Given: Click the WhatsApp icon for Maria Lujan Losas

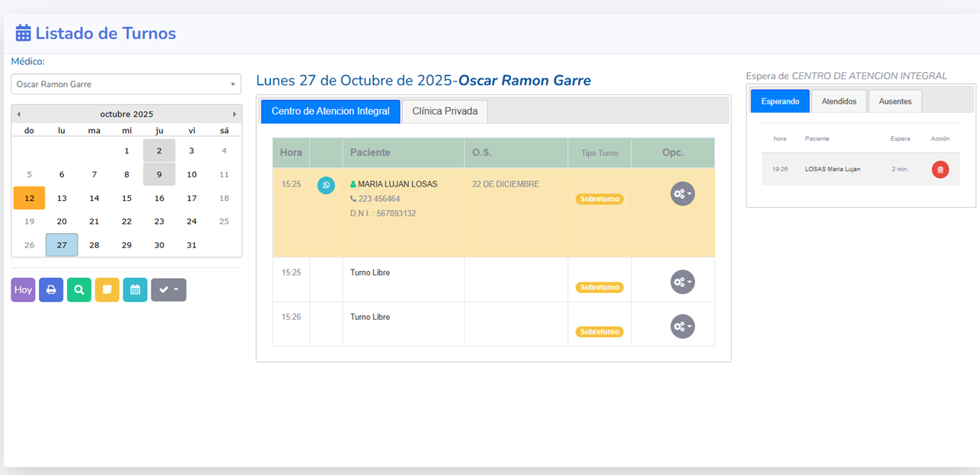Looking at the screenshot, I should pos(326,185).
